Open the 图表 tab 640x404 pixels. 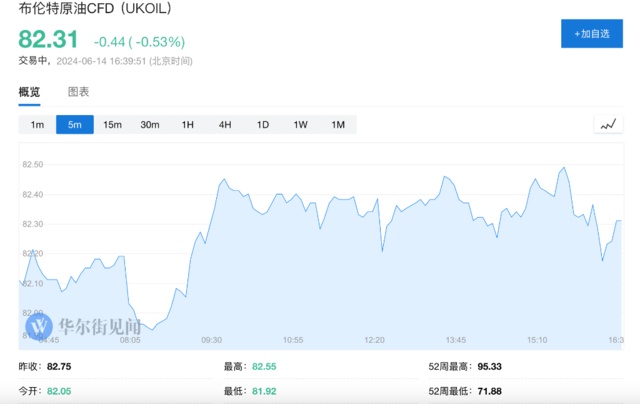point(79,92)
